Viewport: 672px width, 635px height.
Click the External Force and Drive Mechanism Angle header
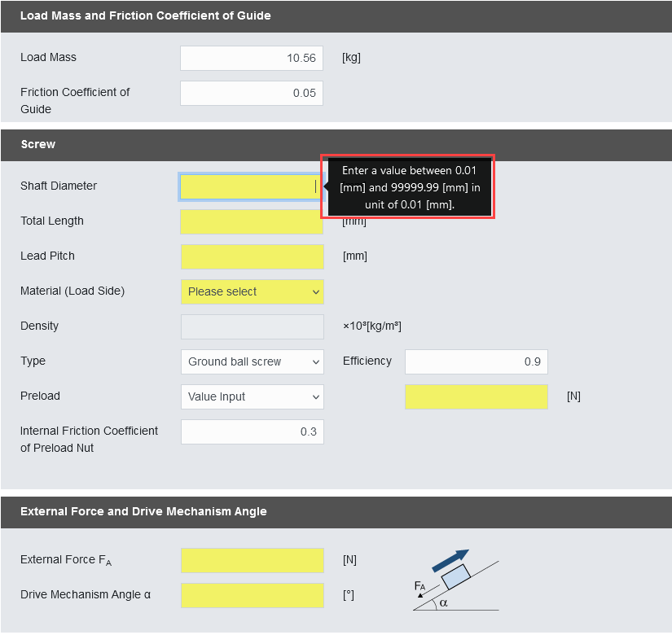336,512
